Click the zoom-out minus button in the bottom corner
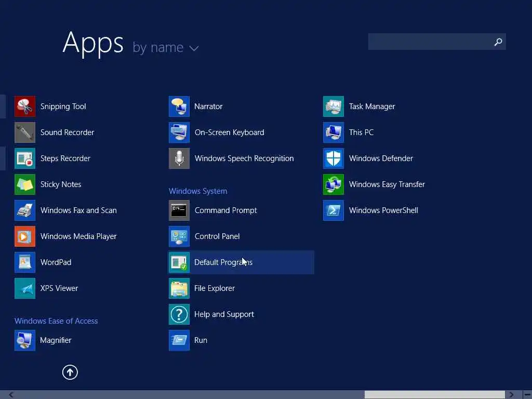The height and width of the screenshot is (399, 532). click(527, 395)
